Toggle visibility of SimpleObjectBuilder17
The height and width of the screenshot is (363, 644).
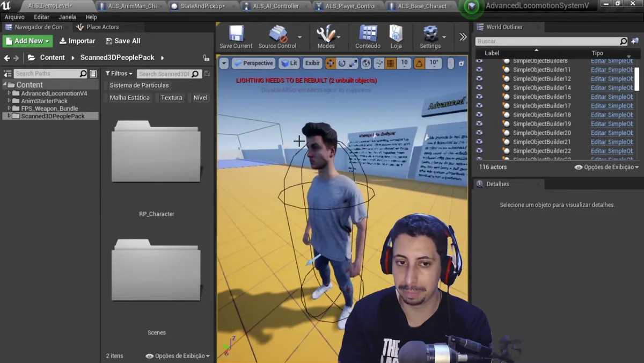coord(479,106)
